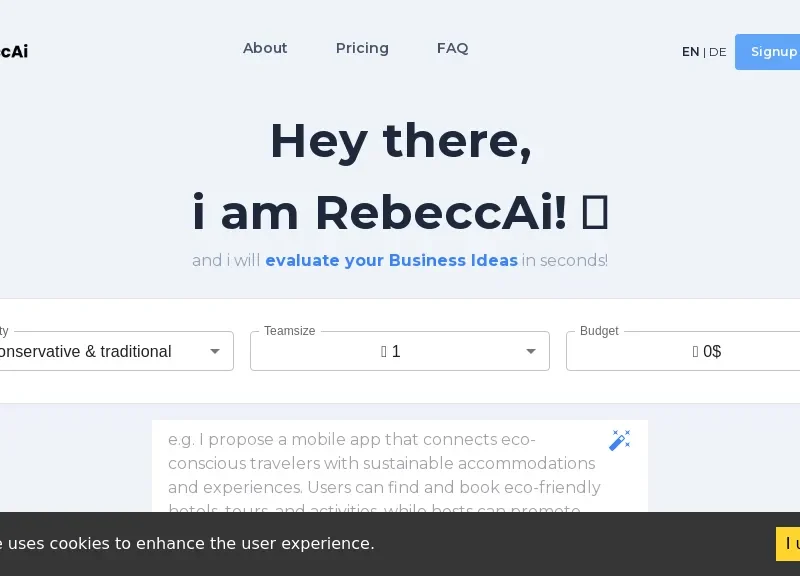800x576 pixels.
Task: Click the magic wand idea generator icon
Action: (x=620, y=439)
